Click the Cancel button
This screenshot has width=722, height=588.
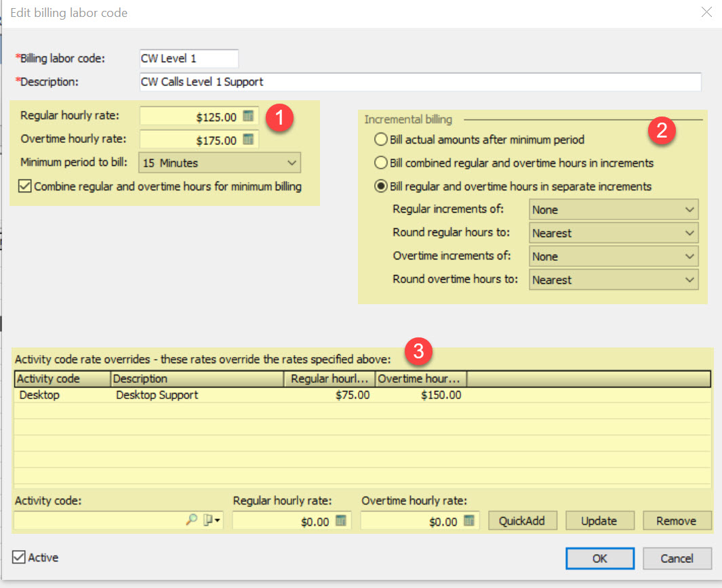677,558
